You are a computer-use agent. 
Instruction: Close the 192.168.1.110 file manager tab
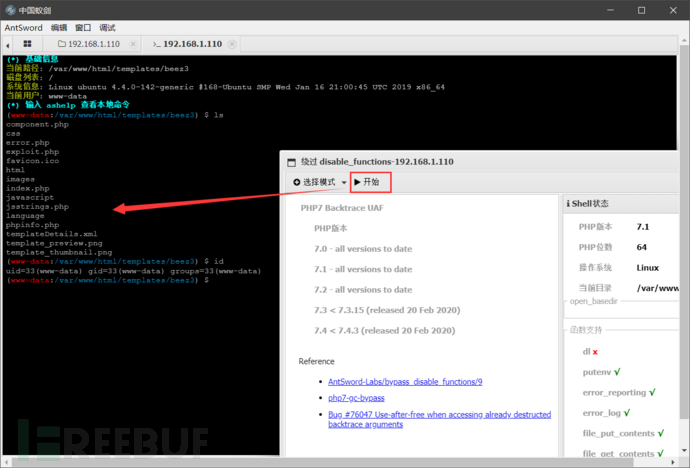click(133, 44)
